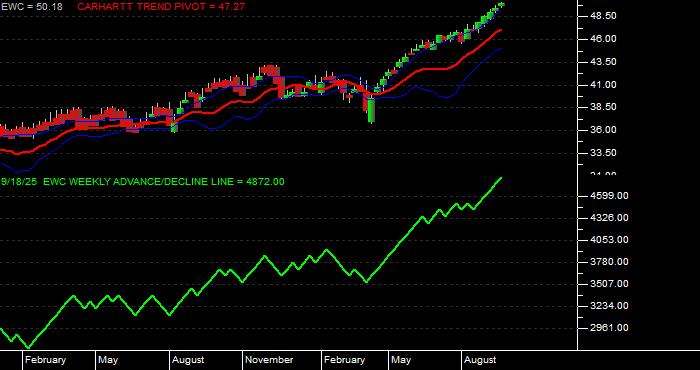Click the EWC WEEKLY ADVANCE/DECLINE LINE = 4872.00 label
Image resolution: width=700 pixels, height=370 pixels.
point(164,182)
